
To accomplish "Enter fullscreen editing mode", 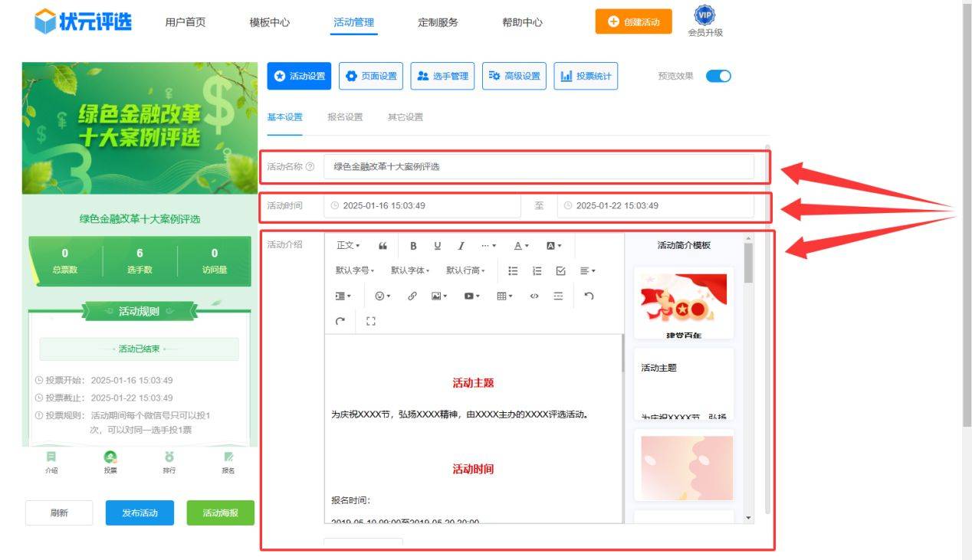I will (x=370, y=321).
